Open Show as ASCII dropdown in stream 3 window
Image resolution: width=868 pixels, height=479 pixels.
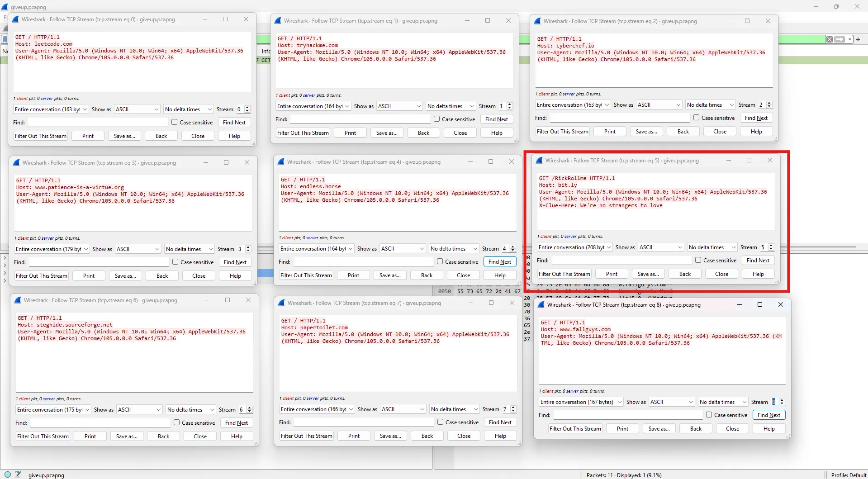[x=138, y=249]
